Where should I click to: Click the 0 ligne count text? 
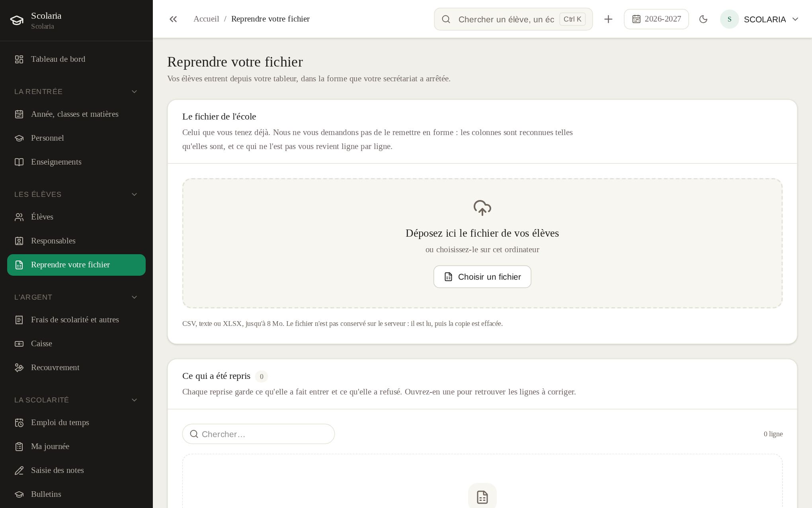773,434
